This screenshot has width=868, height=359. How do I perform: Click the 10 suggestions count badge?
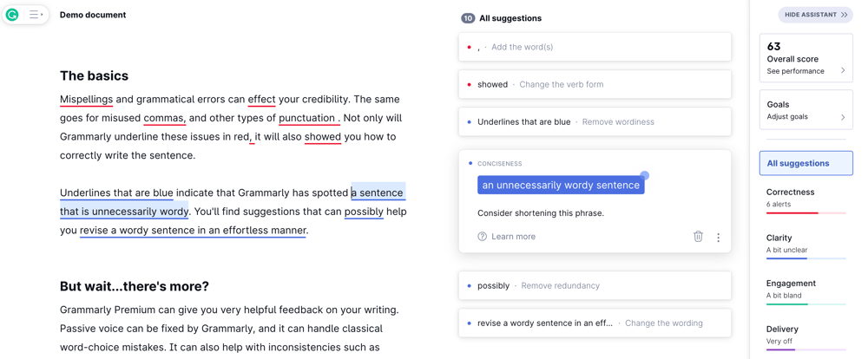coord(468,18)
